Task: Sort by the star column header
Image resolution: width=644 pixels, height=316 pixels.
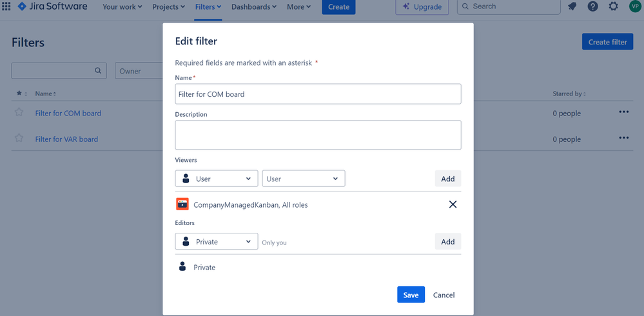Action: click(x=22, y=94)
